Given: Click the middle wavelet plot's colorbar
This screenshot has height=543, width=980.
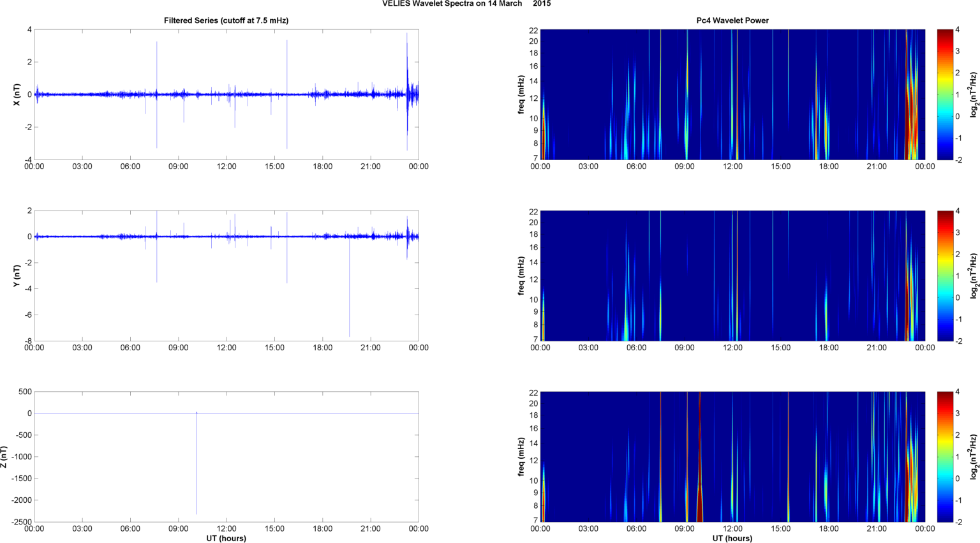Looking at the screenshot, I should click(945, 276).
